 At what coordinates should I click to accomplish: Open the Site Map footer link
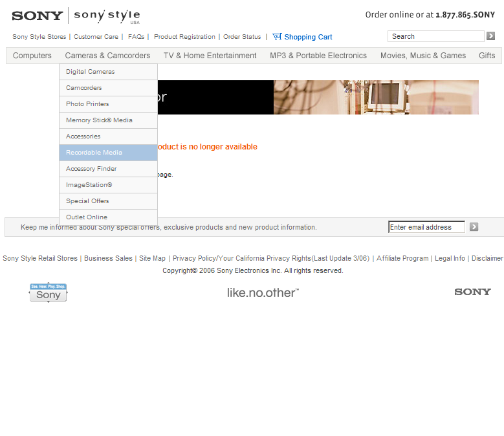(152, 258)
